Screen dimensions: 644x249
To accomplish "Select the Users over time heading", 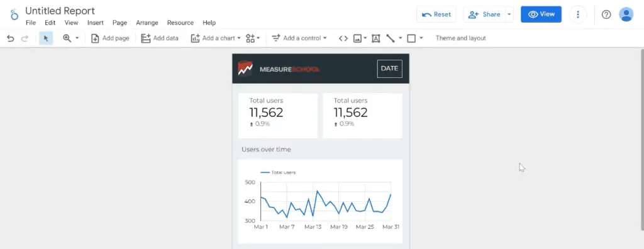I will point(266,150).
